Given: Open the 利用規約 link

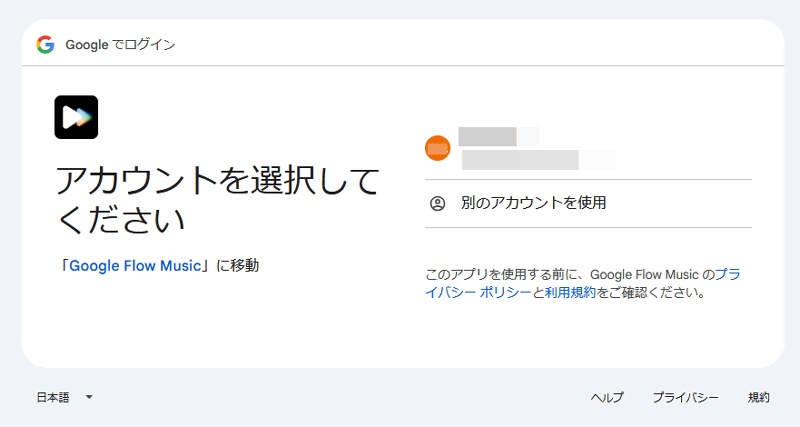Looking at the screenshot, I should [x=570, y=293].
